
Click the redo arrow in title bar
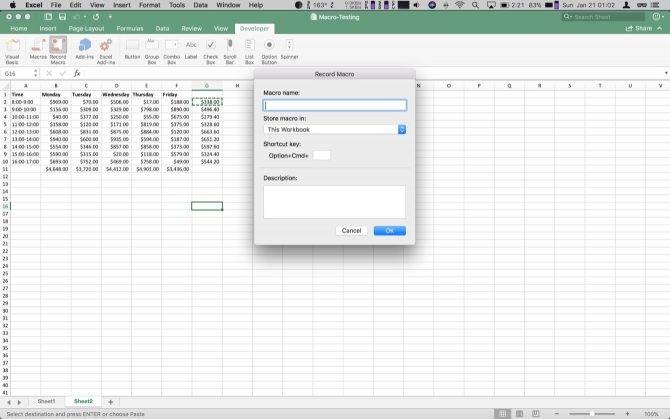(x=96, y=17)
